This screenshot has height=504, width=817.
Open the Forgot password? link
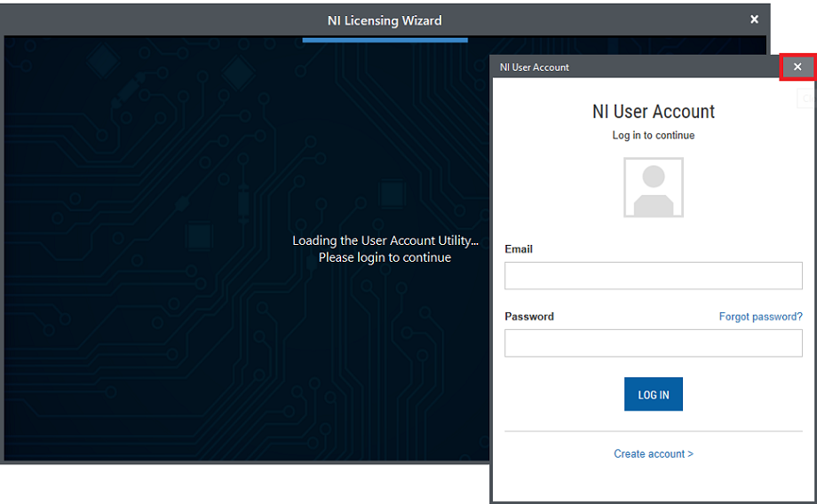tap(760, 317)
